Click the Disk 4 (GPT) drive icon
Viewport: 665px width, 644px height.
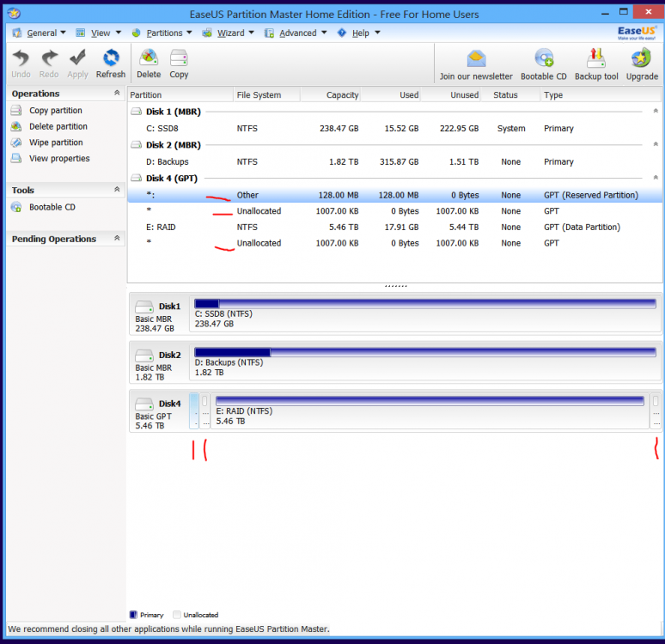pyautogui.click(x=136, y=178)
